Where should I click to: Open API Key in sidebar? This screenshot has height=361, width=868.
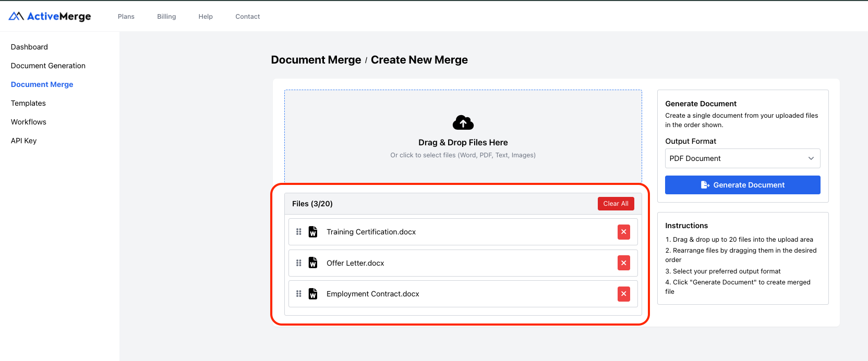click(x=23, y=141)
